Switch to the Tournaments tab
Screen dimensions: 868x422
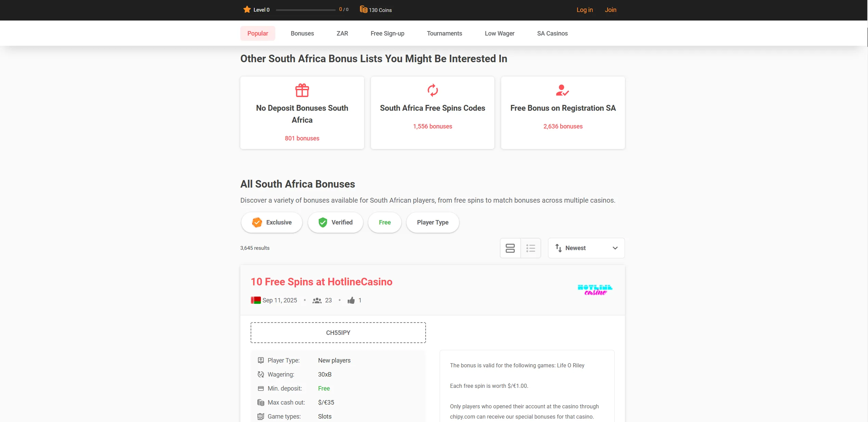point(444,33)
